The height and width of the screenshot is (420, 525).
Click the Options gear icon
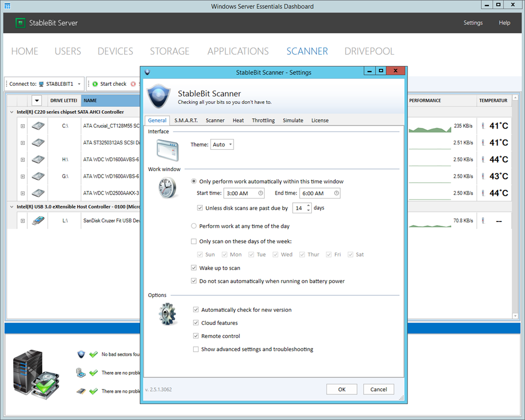point(167,314)
